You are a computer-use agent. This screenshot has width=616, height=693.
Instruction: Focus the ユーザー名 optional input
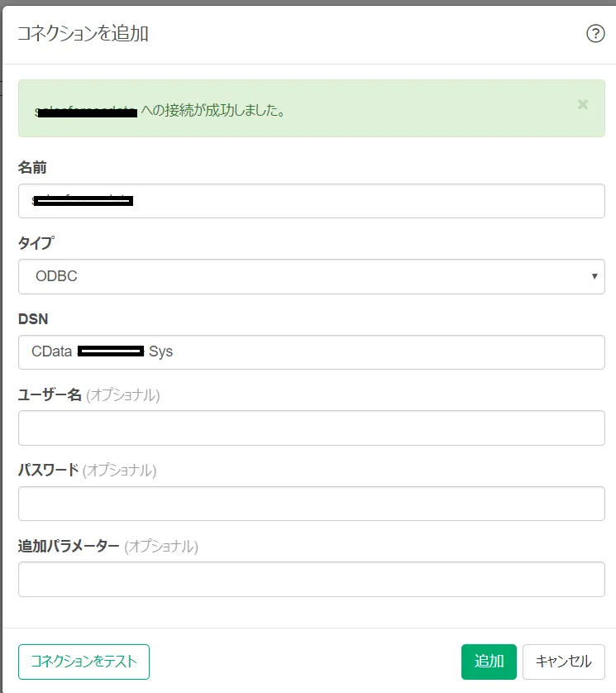311,428
